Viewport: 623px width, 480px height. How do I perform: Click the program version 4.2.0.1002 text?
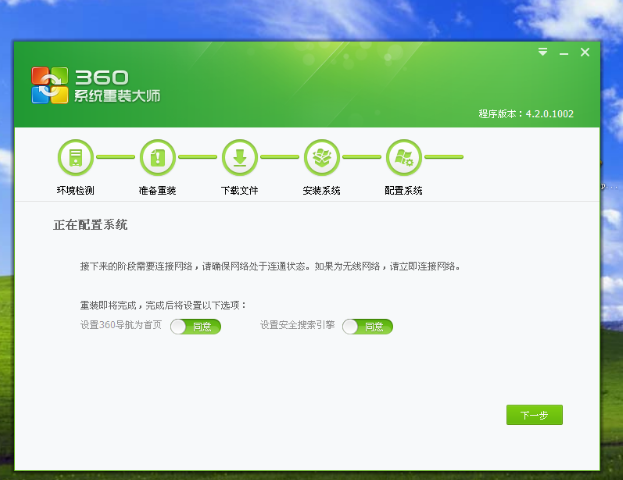[526, 114]
